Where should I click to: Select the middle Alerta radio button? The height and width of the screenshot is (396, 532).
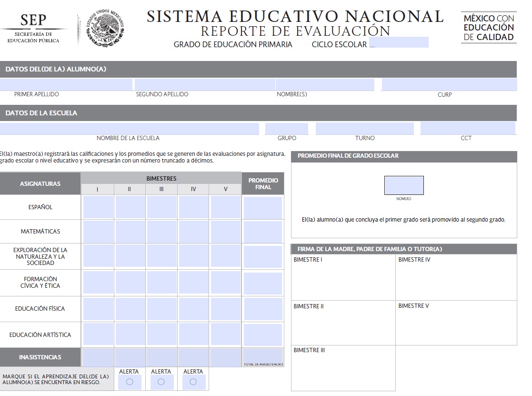tap(161, 382)
